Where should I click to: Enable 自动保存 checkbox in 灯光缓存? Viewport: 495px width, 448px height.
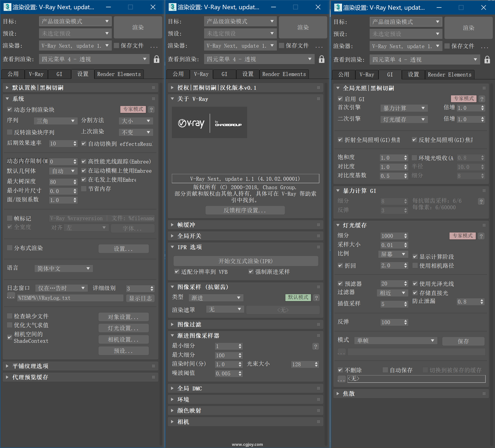pos(385,370)
